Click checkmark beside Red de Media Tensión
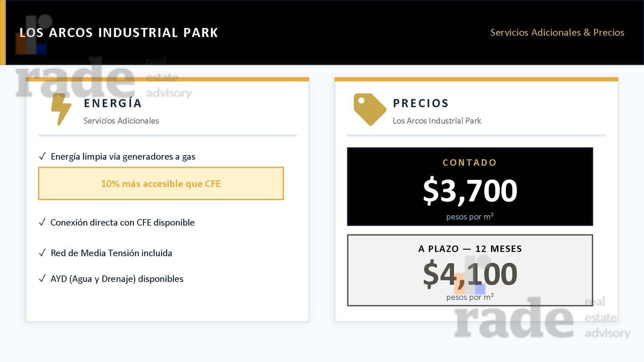The height and width of the screenshot is (362, 644). coord(42,253)
